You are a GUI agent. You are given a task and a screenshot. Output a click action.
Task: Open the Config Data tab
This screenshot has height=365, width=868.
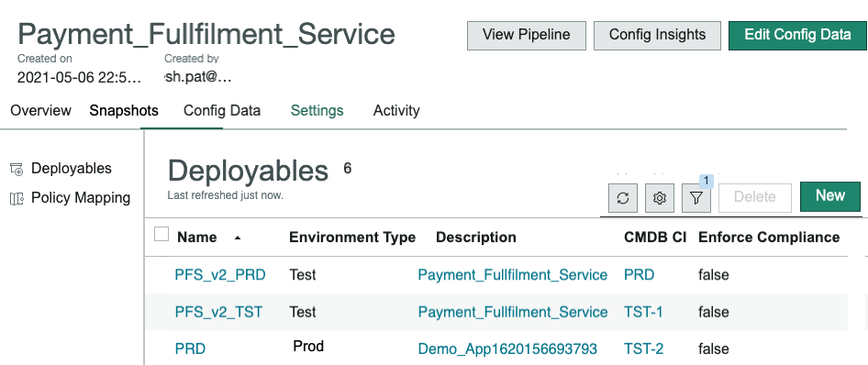(x=222, y=111)
